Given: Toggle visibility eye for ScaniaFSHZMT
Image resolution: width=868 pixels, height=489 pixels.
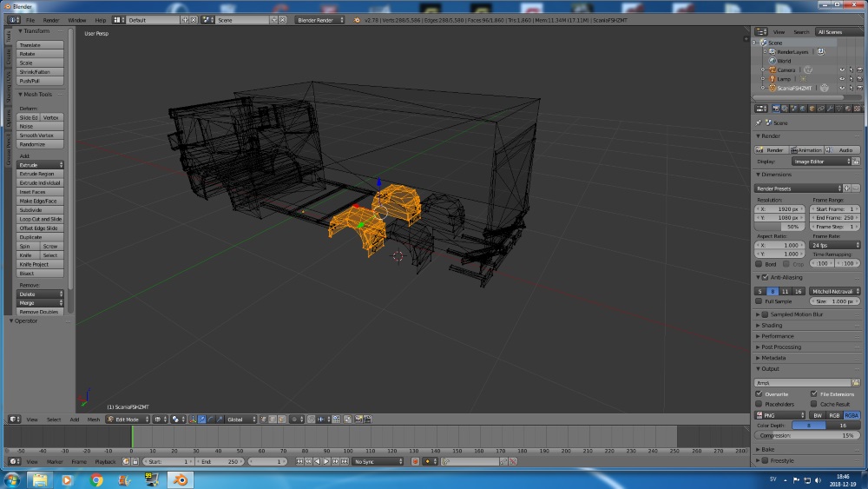Looking at the screenshot, I should point(842,88).
